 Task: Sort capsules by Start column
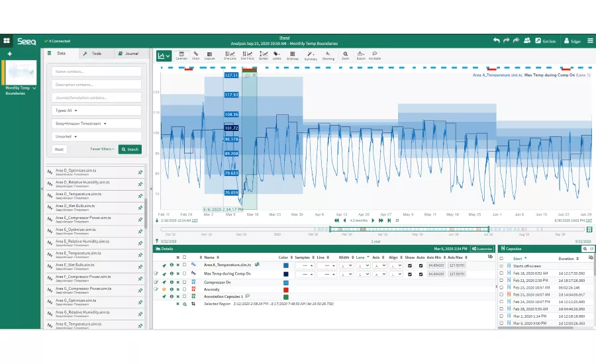click(520, 258)
